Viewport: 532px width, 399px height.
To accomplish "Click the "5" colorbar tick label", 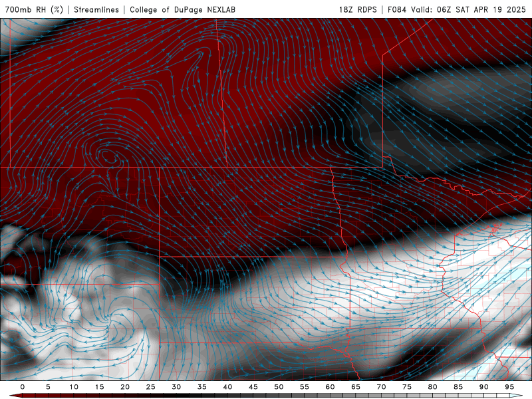I will pos(48,387).
